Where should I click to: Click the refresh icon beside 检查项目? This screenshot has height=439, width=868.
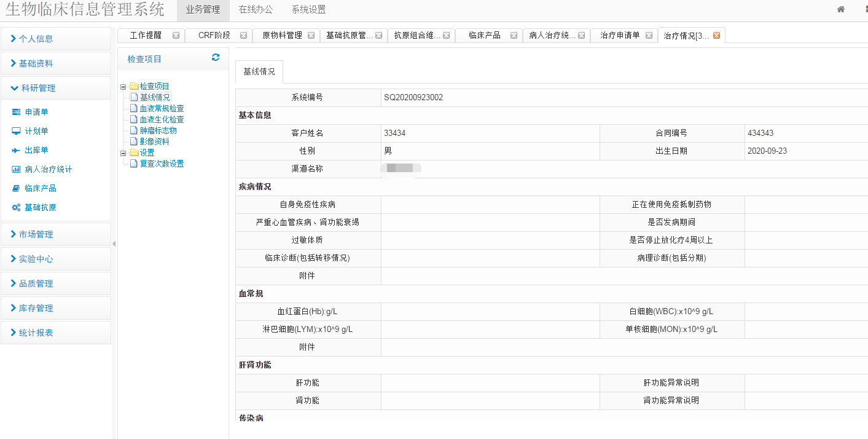[216, 57]
